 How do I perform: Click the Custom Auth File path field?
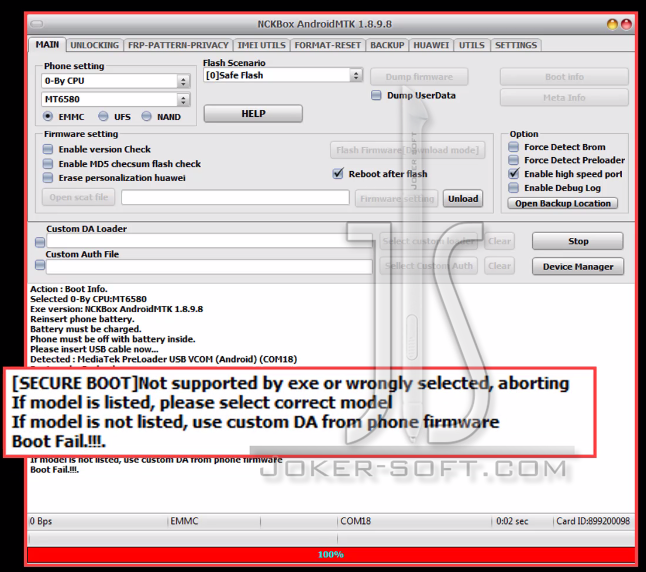click(209, 267)
